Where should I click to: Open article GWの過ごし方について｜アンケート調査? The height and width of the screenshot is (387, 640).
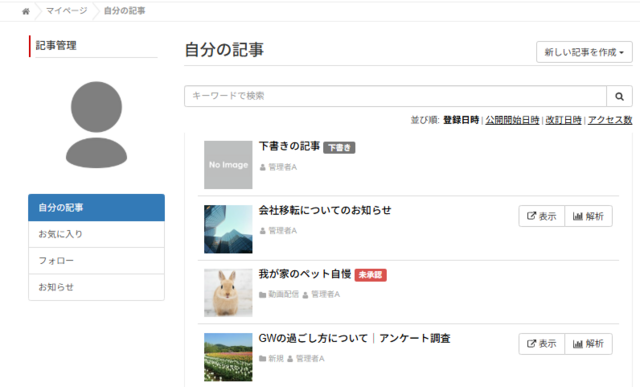pyautogui.click(x=354, y=338)
